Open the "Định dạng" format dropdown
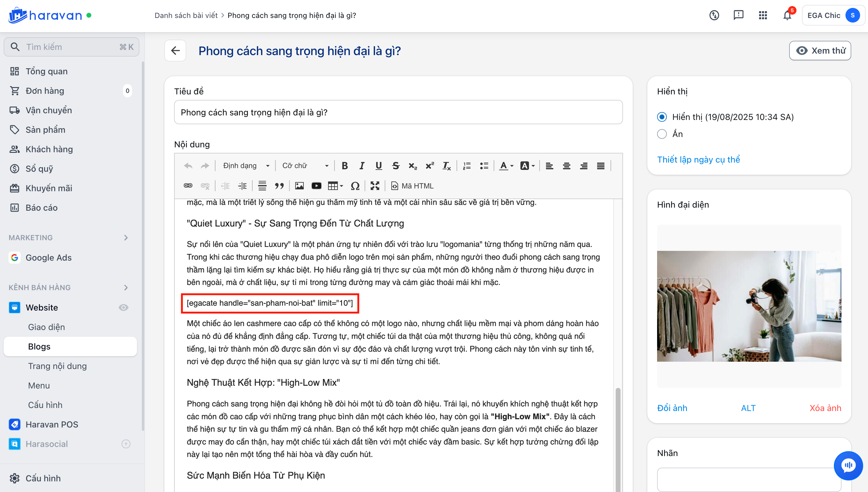Image resolution: width=868 pixels, height=492 pixels. pos(246,166)
